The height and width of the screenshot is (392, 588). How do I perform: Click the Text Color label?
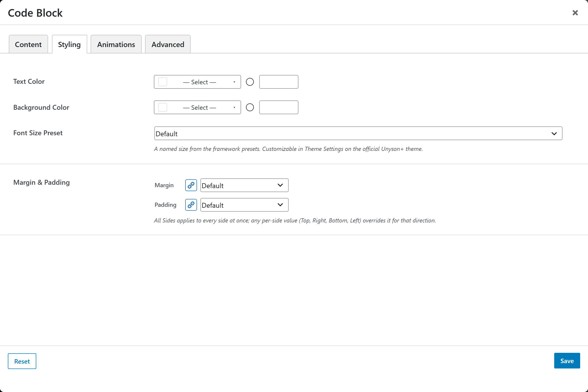[29, 81]
